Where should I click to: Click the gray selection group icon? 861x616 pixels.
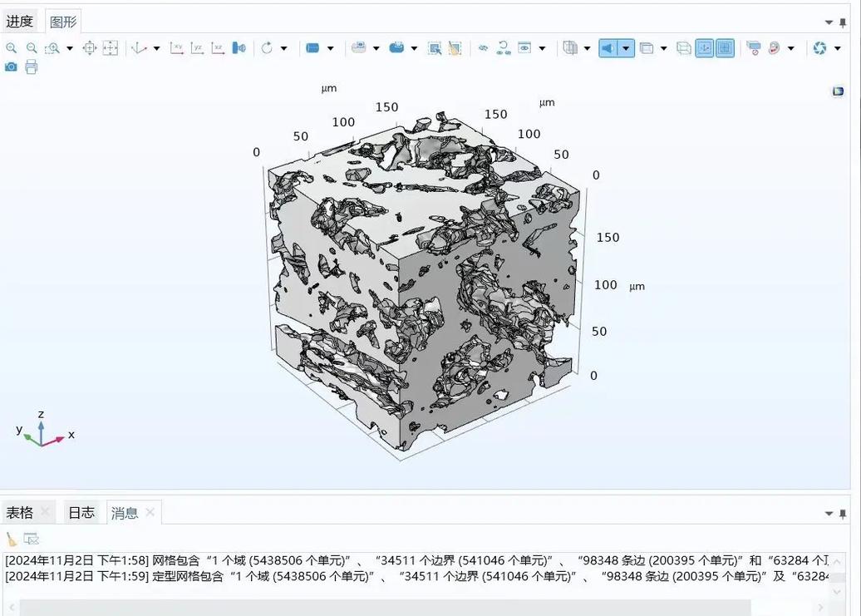(358, 48)
